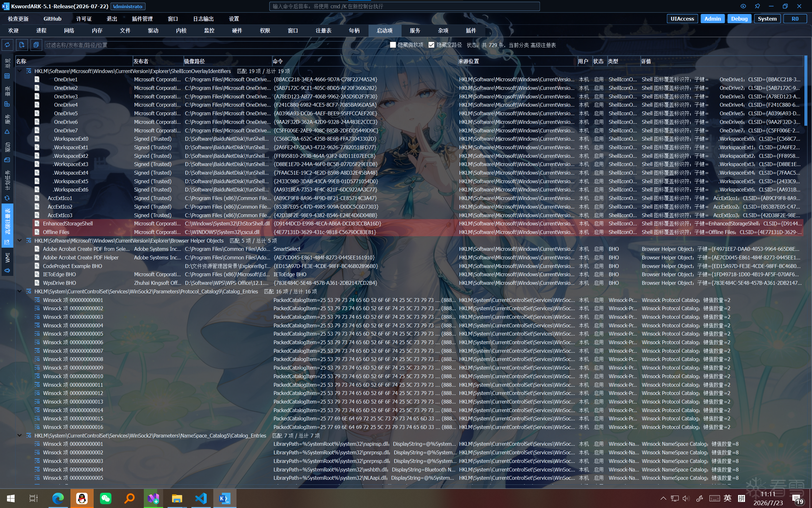Select the WMI sidebar category
This screenshot has height=508, width=812.
(7, 262)
